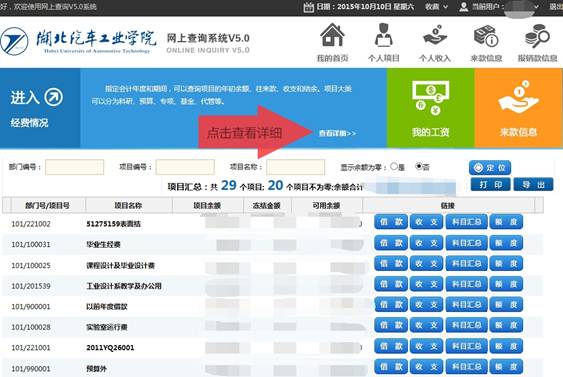
Task: Click 借款 for 毕业生经费 row
Action: (x=391, y=243)
